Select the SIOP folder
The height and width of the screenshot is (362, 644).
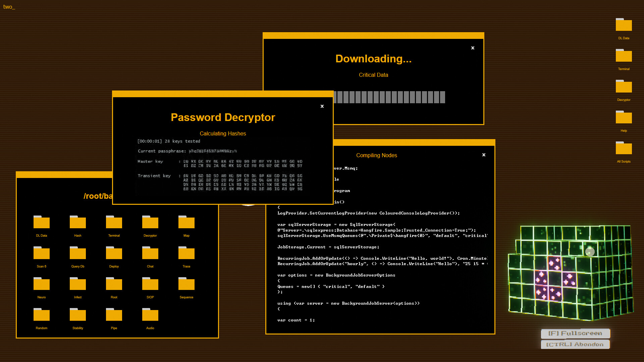click(150, 284)
